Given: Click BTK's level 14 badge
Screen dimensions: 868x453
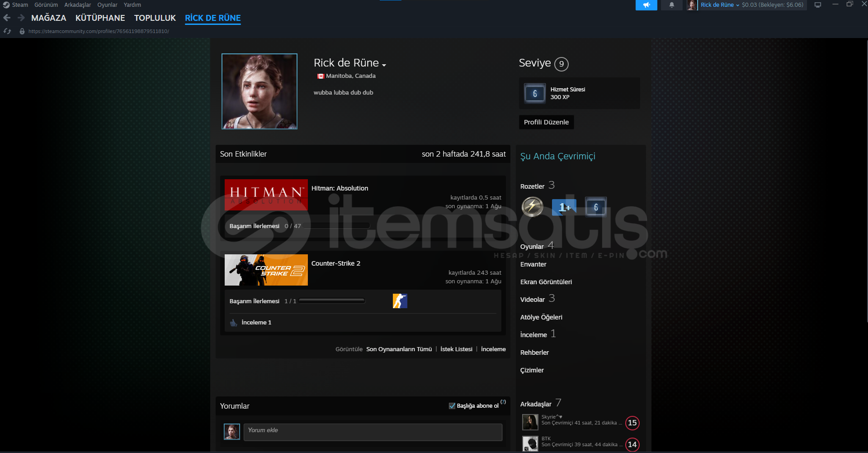Looking at the screenshot, I should (632, 444).
